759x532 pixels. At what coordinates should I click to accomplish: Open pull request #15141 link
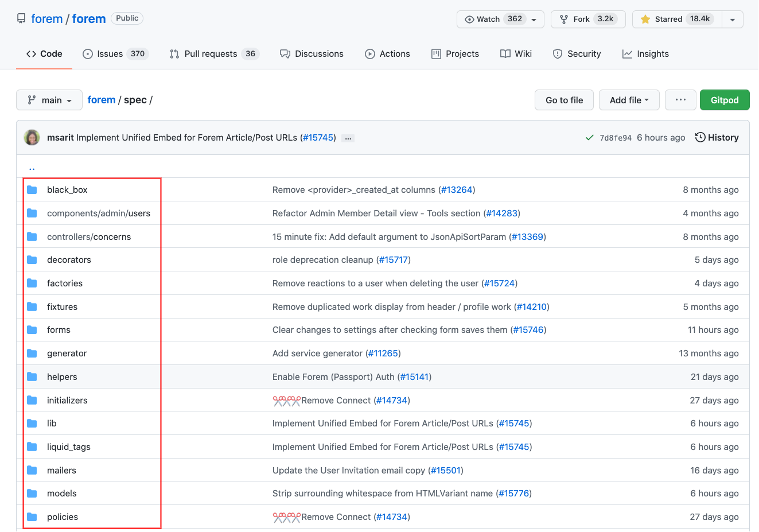pyautogui.click(x=414, y=377)
